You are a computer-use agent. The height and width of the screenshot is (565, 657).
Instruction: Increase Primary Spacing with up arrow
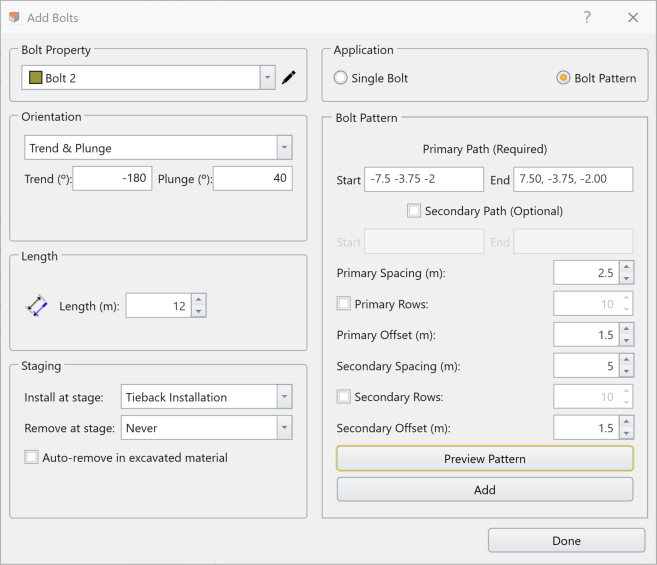(626, 267)
